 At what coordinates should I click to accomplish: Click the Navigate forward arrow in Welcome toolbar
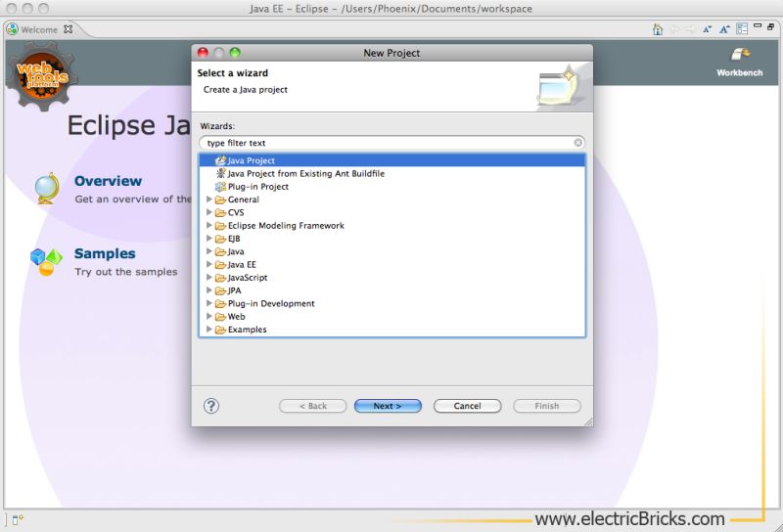pyautogui.click(x=691, y=29)
